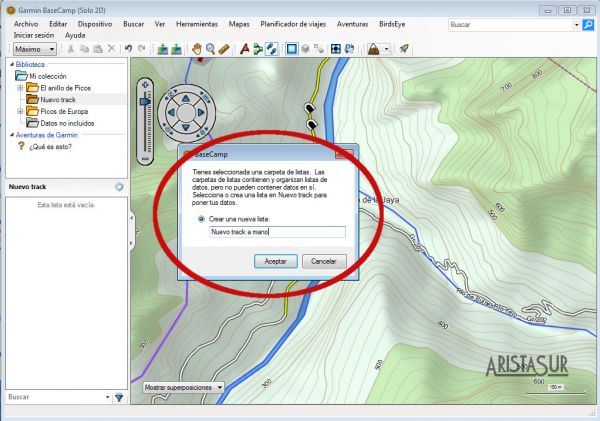Click the blue search magnifier button
Screen dimensions: 600x421
point(588,25)
